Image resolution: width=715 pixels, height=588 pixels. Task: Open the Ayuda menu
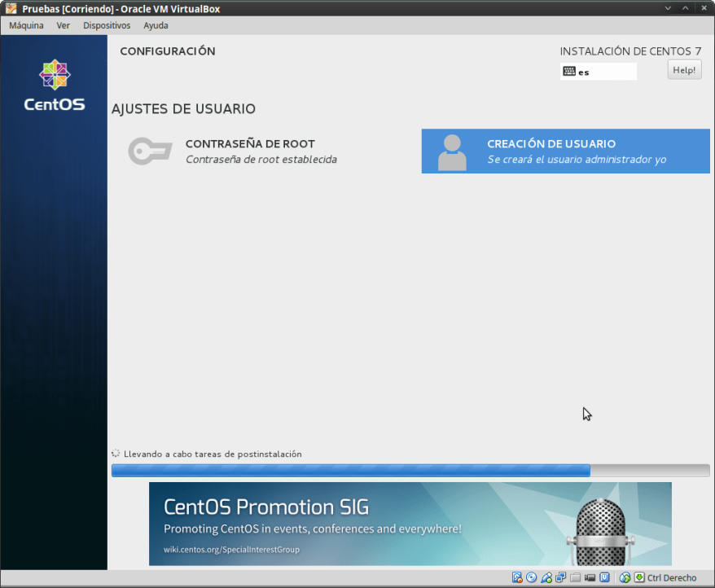155,25
